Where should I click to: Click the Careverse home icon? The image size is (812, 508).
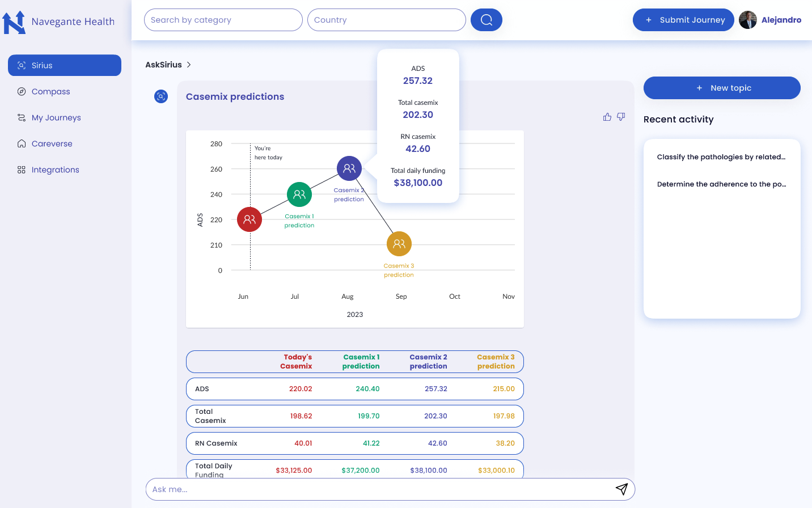(22, 143)
